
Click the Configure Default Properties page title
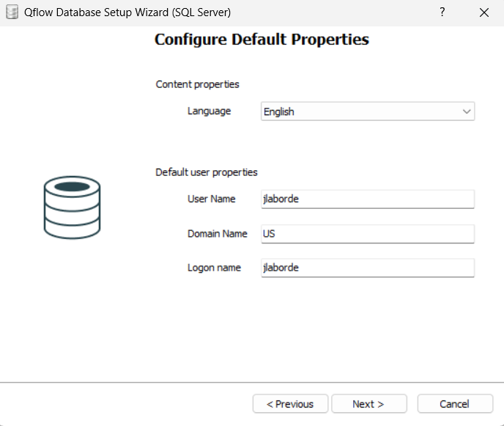coord(262,40)
